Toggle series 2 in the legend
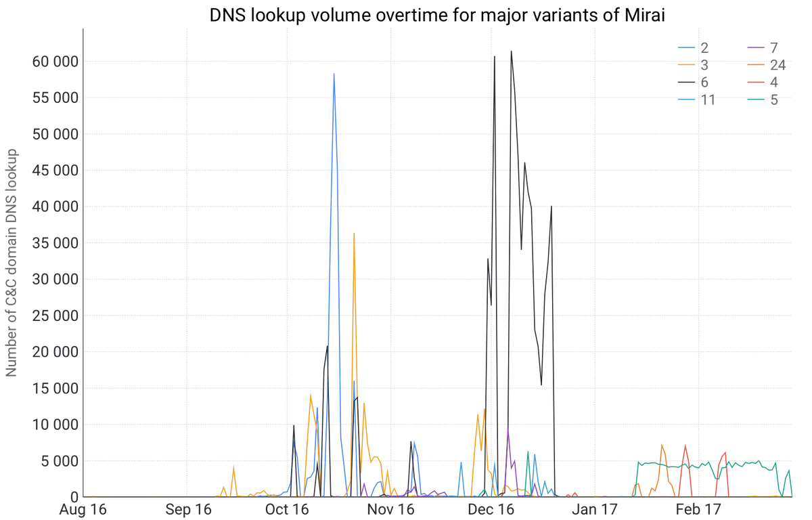 click(704, 47)
